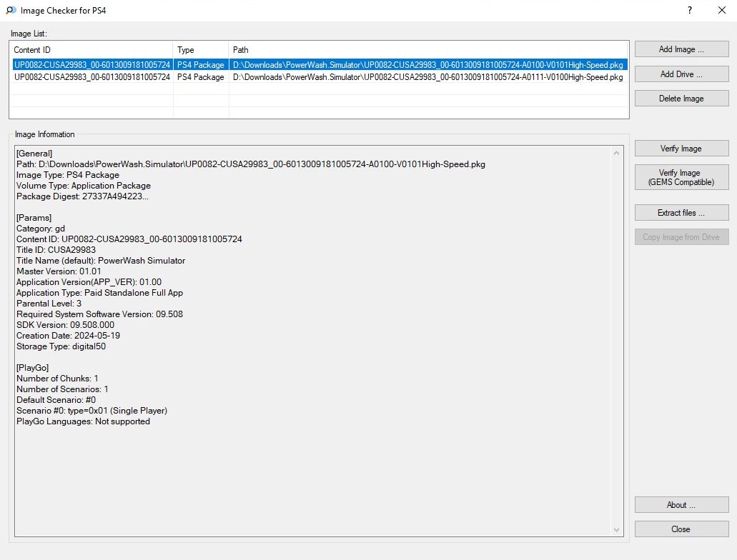The width and height of the screenshot is (737, 560).
Task: Click the Verify Image button
Action: 681,149
